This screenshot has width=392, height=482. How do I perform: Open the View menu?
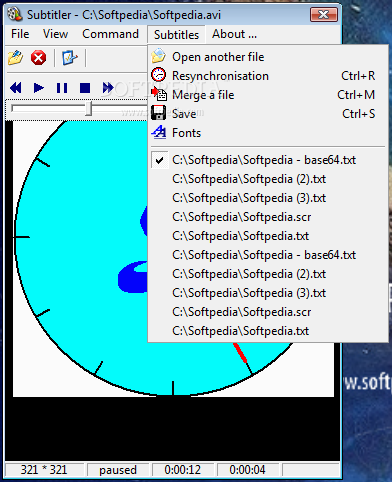(55, 34)
